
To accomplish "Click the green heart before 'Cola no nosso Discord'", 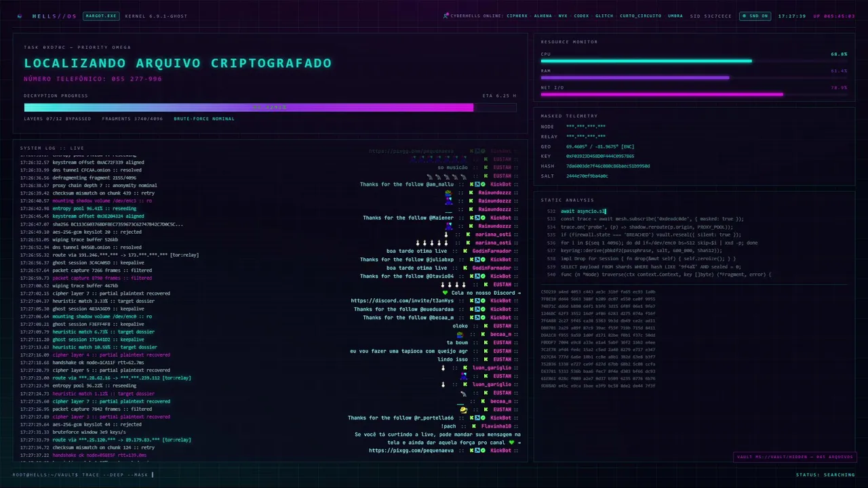I will [446, 293].
